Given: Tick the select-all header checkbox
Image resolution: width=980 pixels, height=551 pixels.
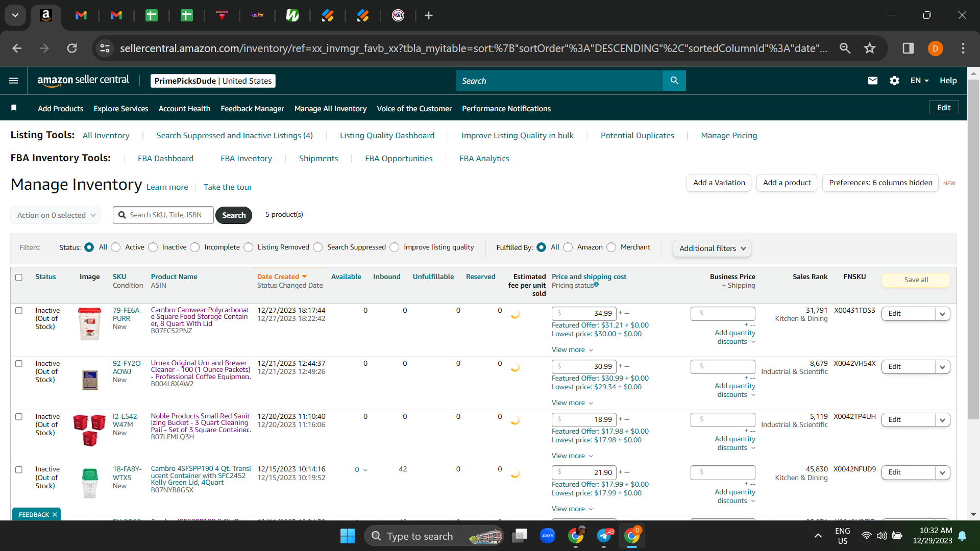Looking at the screenshot, I should (19, 278).
